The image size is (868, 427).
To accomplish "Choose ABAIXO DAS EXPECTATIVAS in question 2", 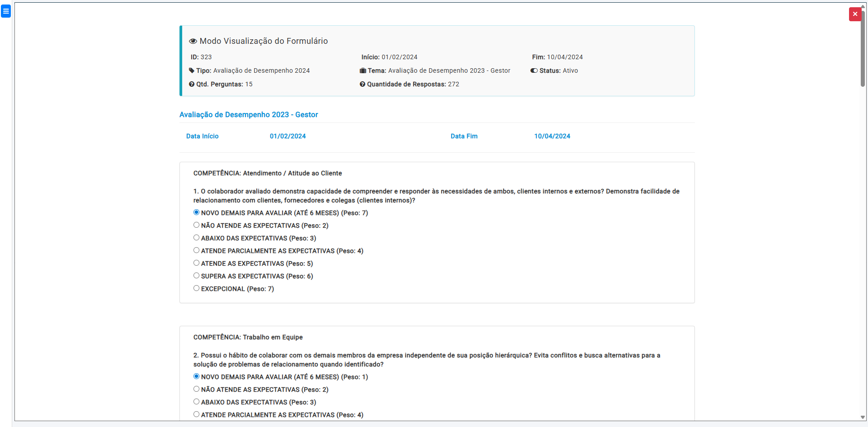I will pos(197,402).
